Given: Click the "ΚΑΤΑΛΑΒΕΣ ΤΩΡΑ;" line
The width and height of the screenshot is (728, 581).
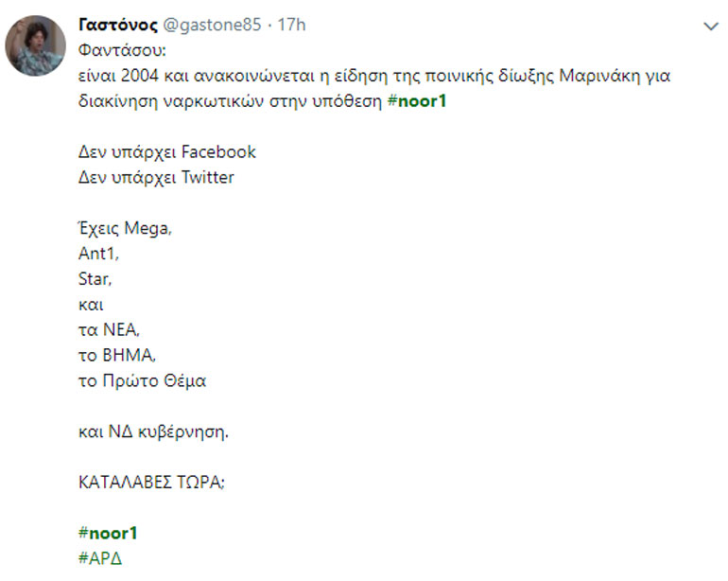Looking at the screenshot, I should 152,482.
